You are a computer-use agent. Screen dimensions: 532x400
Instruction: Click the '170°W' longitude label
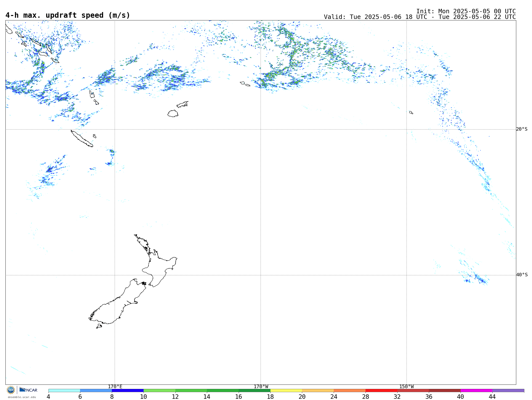(x=261, y=386)
